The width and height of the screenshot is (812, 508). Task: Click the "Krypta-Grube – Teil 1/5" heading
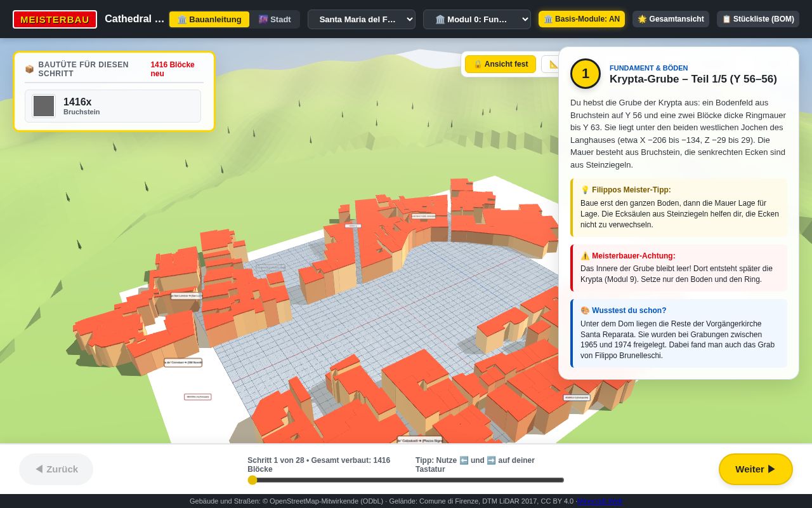click(x=663, y=79)
